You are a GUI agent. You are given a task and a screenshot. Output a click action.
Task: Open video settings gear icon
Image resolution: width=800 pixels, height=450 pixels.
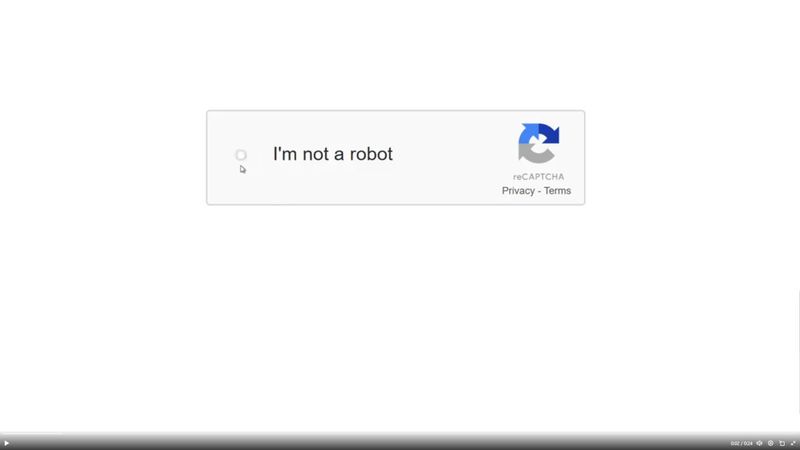[x=770, y=443]
